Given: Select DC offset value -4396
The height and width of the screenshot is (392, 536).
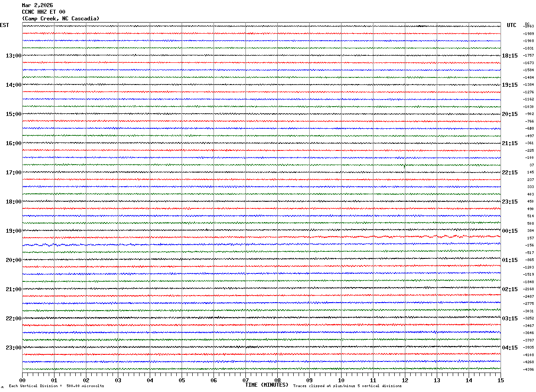Looking at the screenshot, I should click(529, 369).
